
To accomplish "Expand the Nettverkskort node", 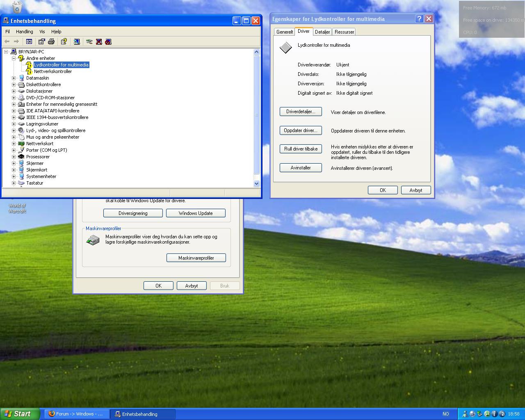I will [x=14, y=144].
